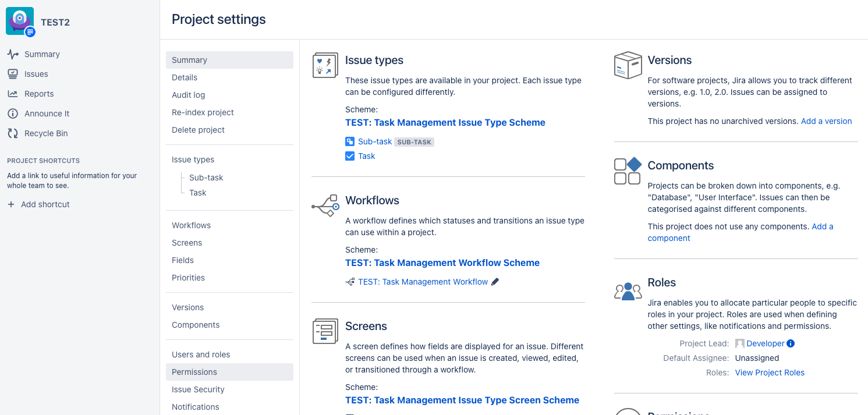The height and width of the screenshot is (415, 868).
Task: Click the Sub-task issue type icon
Action: (350, 141)
